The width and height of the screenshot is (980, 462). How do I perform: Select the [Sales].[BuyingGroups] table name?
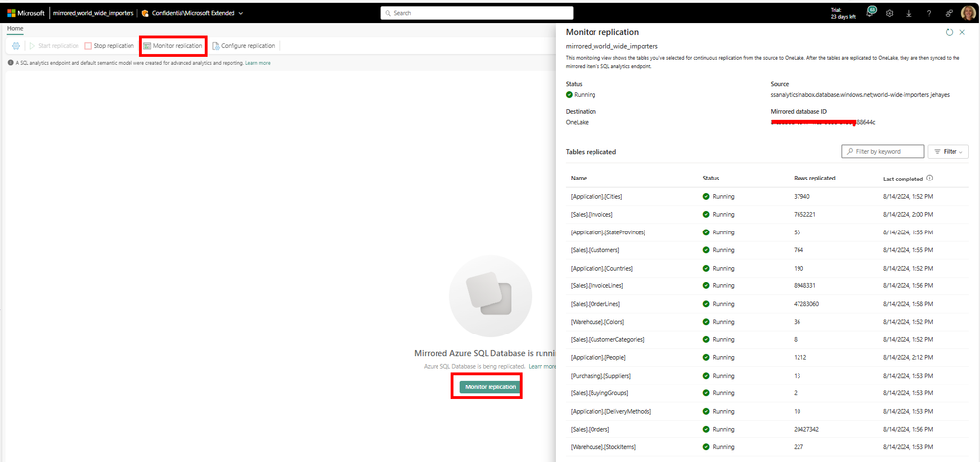point(598,393)
